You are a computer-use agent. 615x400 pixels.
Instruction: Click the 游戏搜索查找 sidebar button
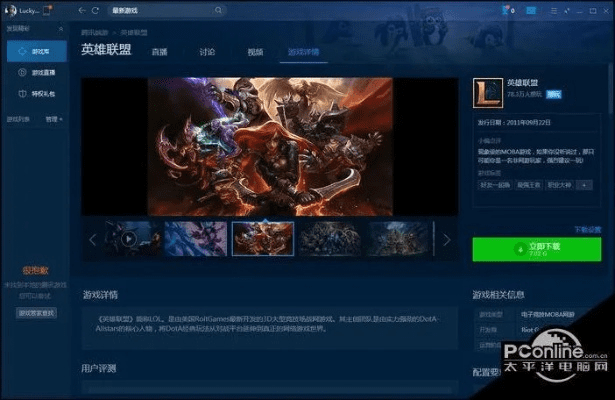click(36, 313)
